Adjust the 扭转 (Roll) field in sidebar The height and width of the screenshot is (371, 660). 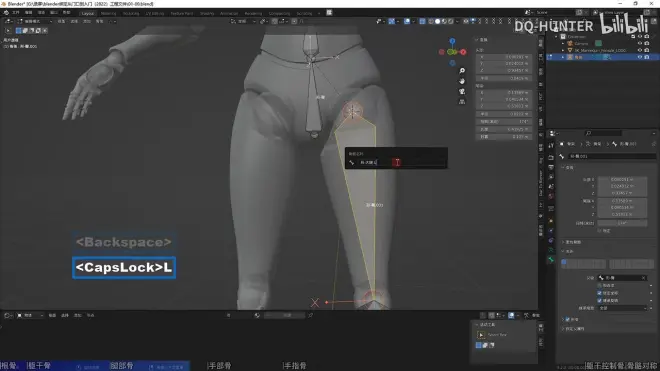[503, 122]
